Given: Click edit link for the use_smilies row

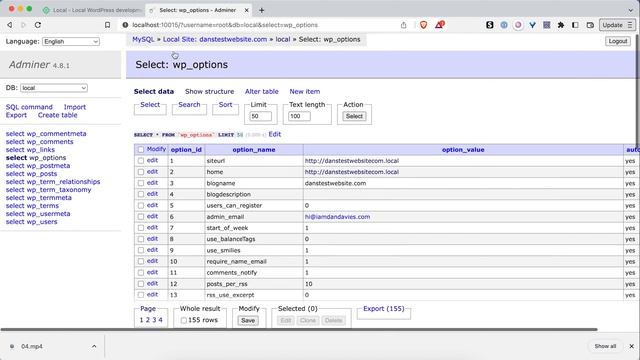Looking at the screenshot, I should (x=152, y=250).
